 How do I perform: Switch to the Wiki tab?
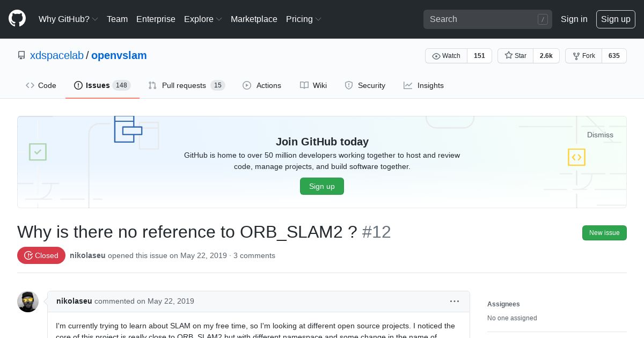(313, 85)
